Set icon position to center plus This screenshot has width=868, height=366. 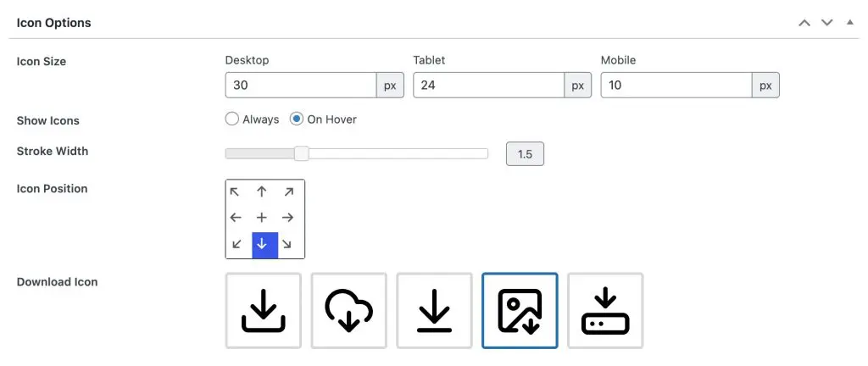pos(262,218)
